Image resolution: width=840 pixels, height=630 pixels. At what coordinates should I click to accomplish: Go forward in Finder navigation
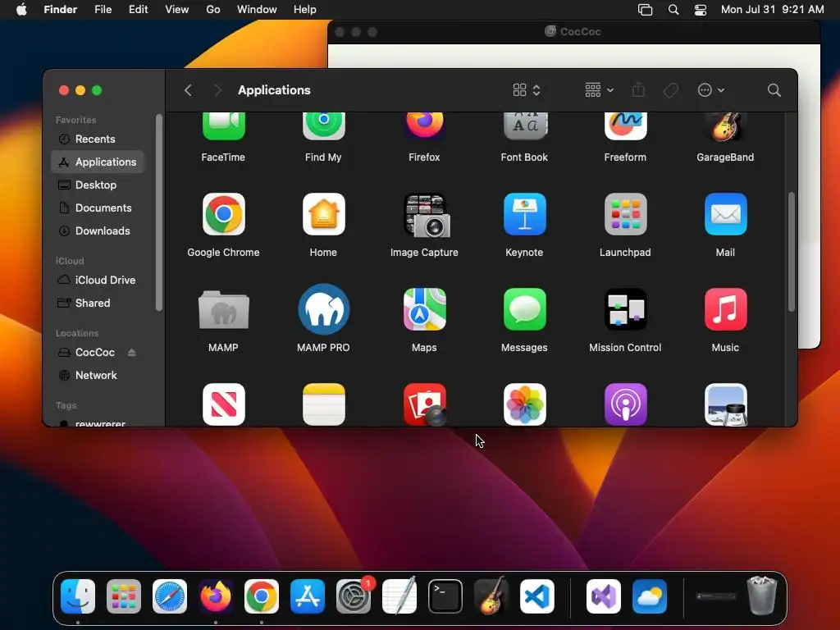(x=217, y=90)
